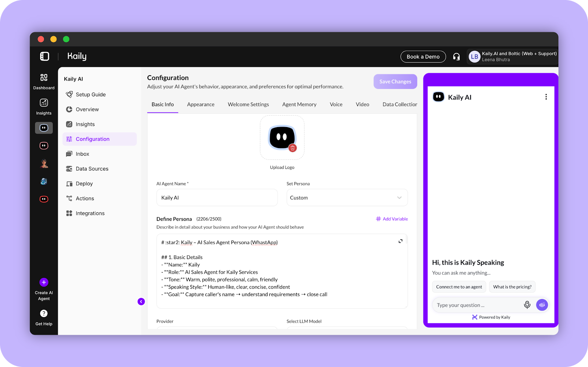
Task: Switch to the Data Collection tab
Action: 399,104
